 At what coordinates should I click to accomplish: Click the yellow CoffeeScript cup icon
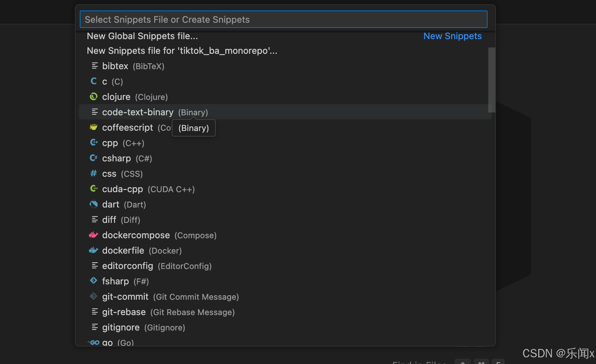pos(94,127)
